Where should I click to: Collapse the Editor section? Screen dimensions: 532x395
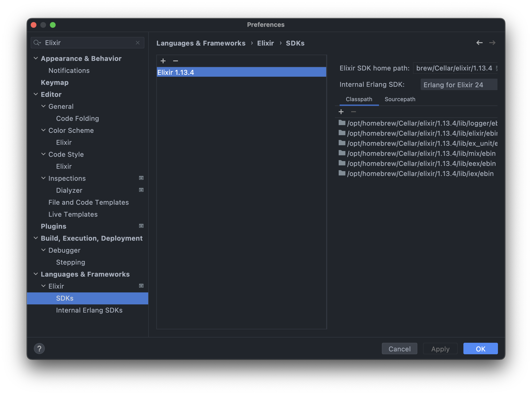coord(35,94)
